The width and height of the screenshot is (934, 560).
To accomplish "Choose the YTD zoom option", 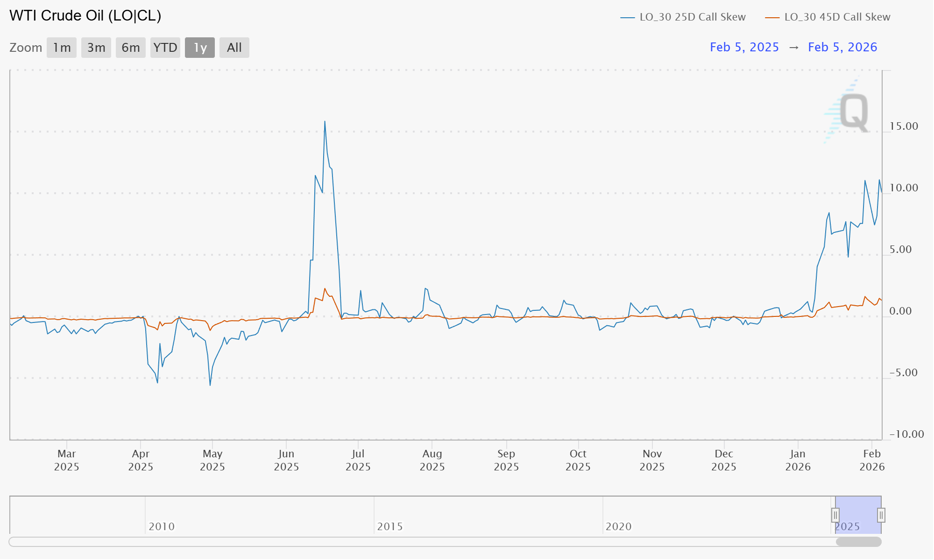I will tap(165, 48).
